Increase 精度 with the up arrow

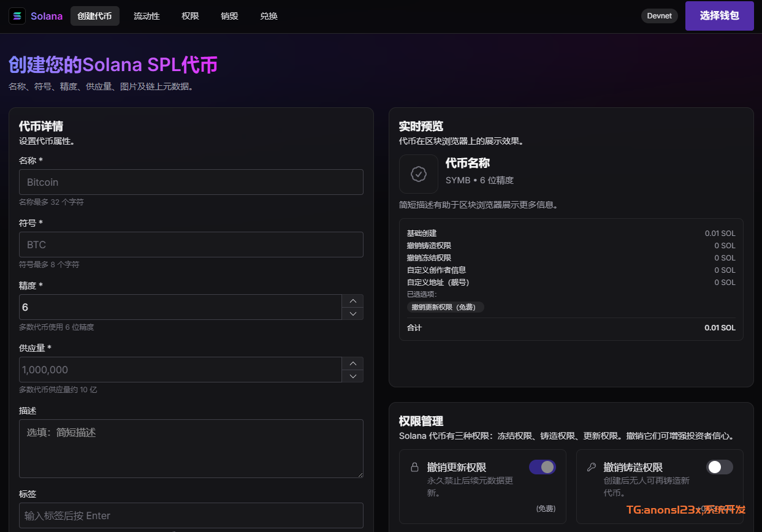tap(352, 301)
